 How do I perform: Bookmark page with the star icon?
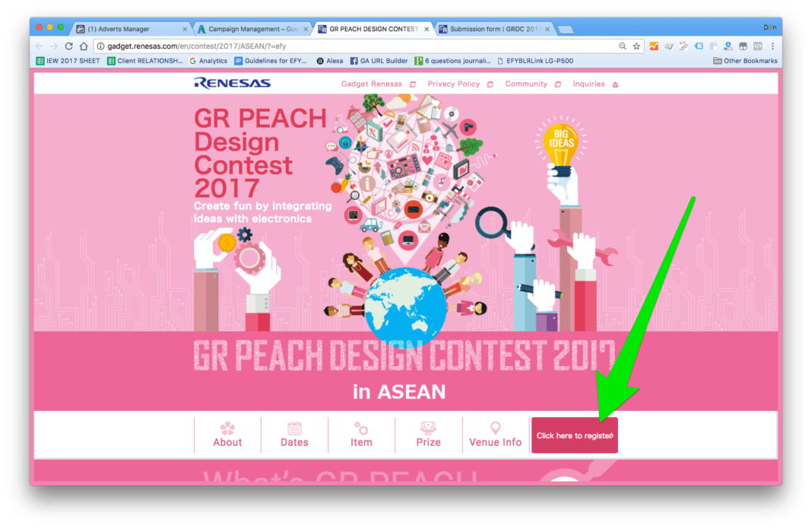[636, 46]
